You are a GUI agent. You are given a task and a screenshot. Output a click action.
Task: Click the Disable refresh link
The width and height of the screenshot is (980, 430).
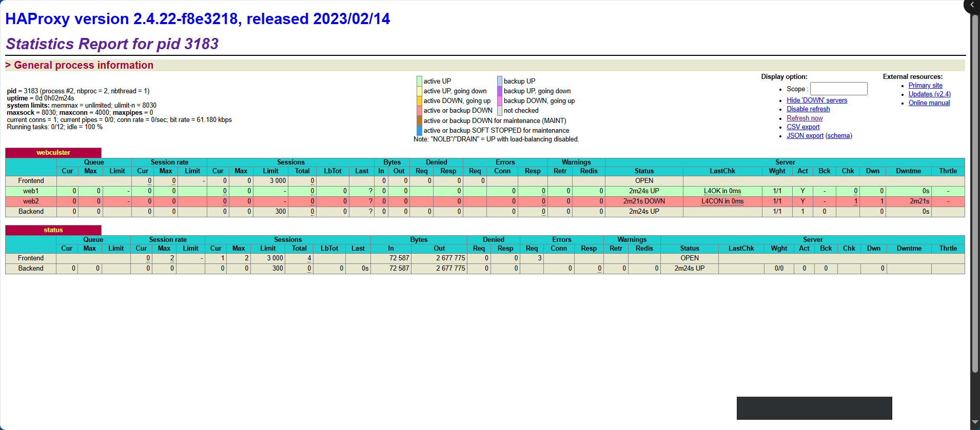(x=808, y=109)
